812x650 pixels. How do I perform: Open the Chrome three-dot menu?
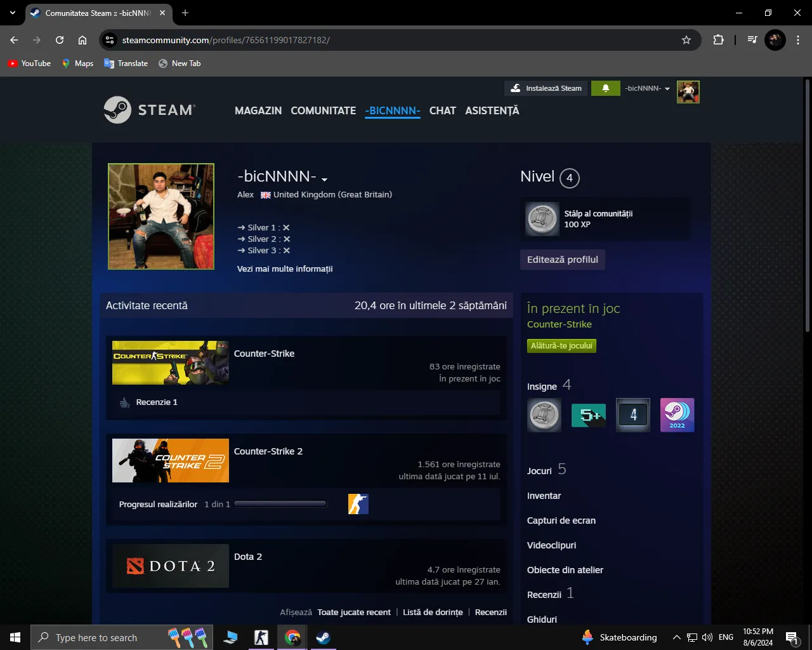797,40
